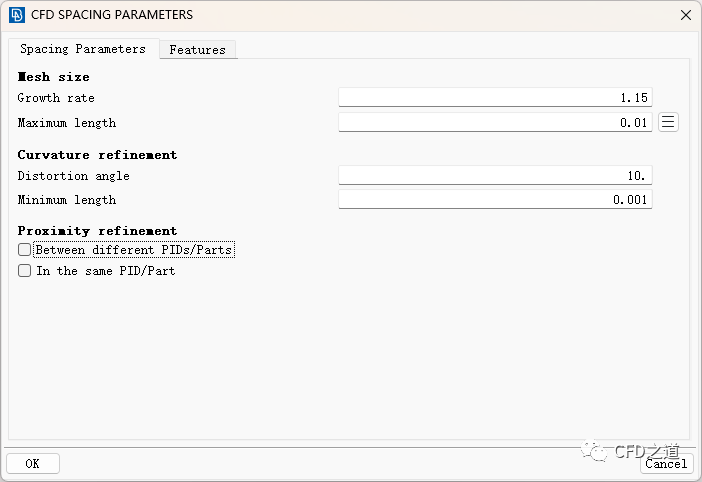Screen dimensions: 702x482
Task: Click the Growth rate value field
Action: pyautogui.click(x=495, y=98)
